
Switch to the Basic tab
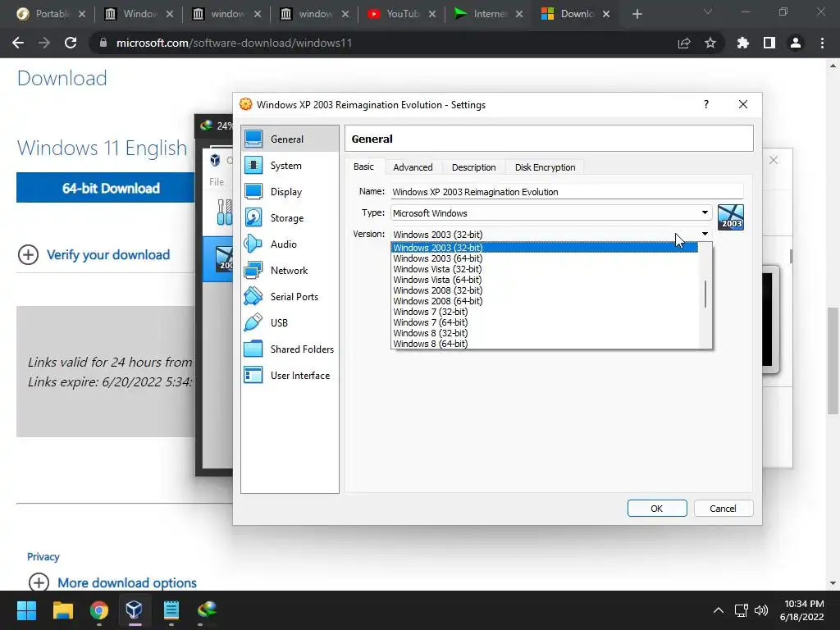coord(363,167)
